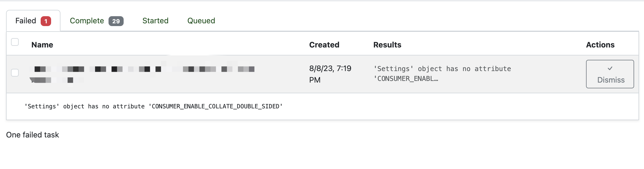Click the 8/8/23 creation timestamp
This screenshot has height=169, width=644.
(x=330, y=74)
